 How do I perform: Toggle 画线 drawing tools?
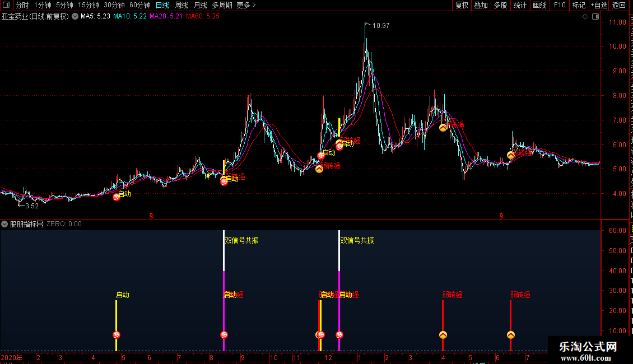pos(539,5)
